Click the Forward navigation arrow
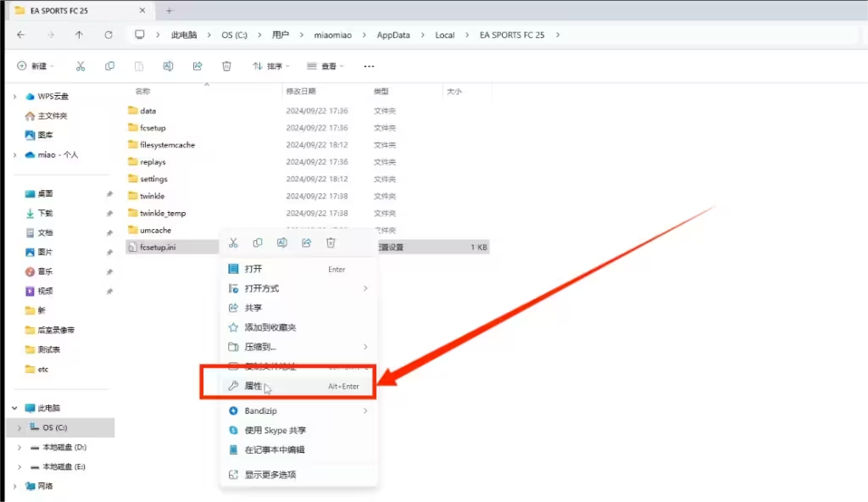Screen dimensions: 868x502 point(50,35)
